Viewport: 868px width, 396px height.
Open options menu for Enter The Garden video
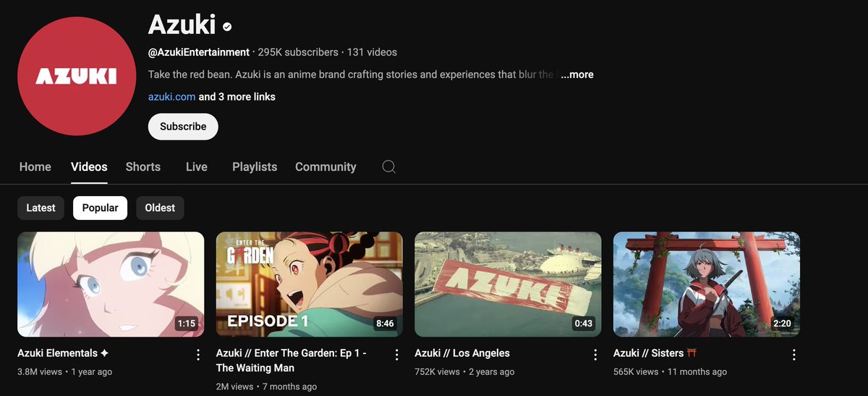(396, 355)
